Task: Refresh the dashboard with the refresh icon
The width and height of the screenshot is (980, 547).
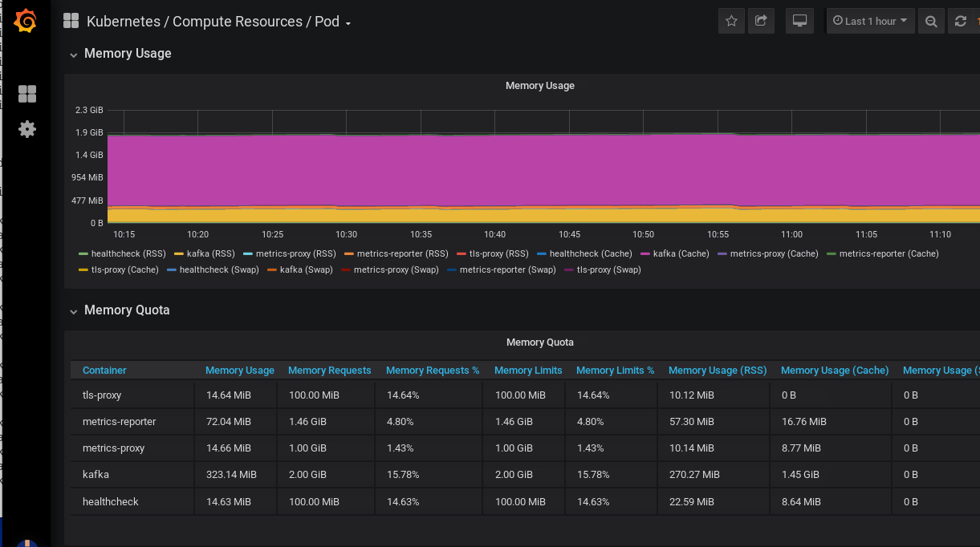Action: coord(961,22)
